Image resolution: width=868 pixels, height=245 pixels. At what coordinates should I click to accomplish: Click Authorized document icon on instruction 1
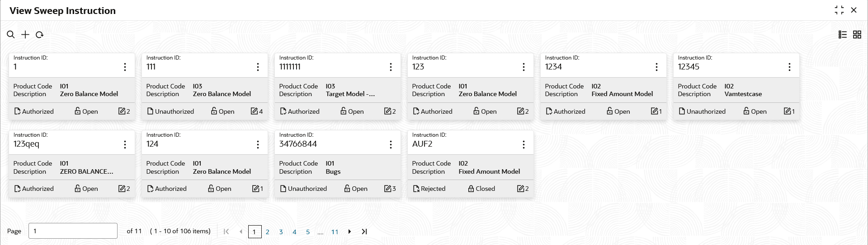coord(17,111)
